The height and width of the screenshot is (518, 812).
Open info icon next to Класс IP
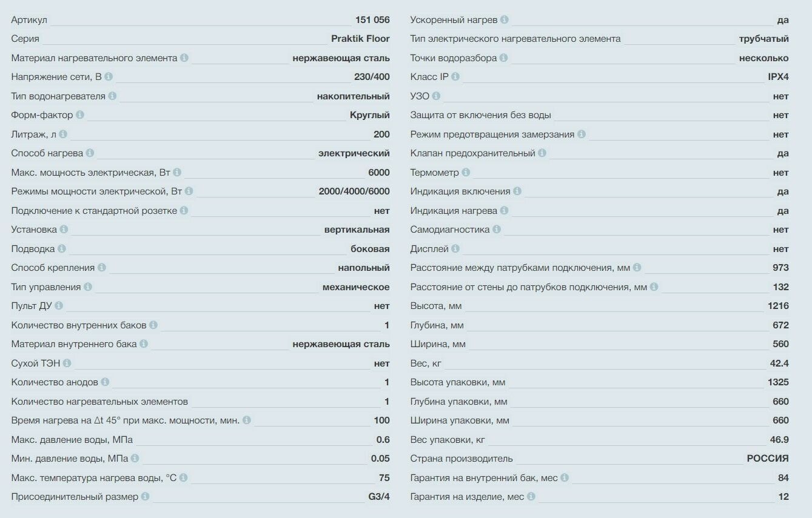point(455,77)
